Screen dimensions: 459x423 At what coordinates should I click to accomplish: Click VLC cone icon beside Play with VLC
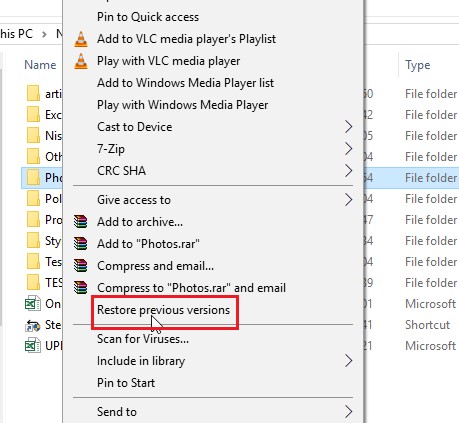81,61
